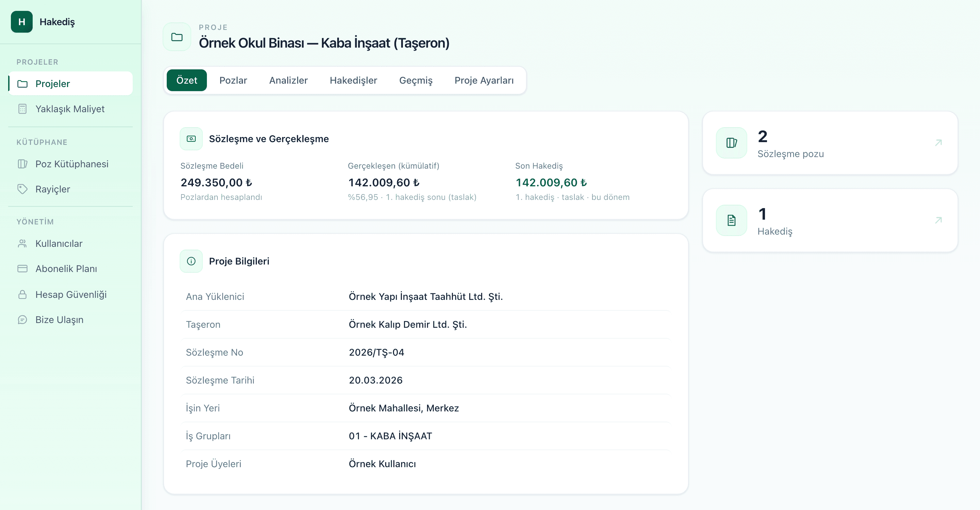Click the document icon on the Hakediş card
Image resolution: width=980 pixels, height=510 pixels.
tap(732, 220)
